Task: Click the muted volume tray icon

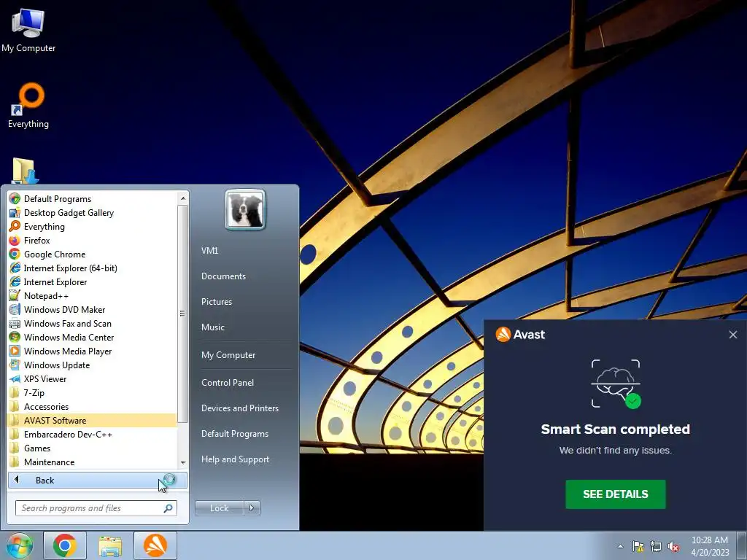Action: click(673, 546)
